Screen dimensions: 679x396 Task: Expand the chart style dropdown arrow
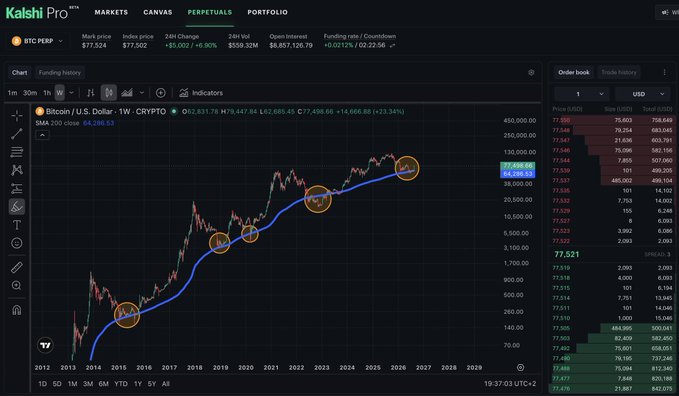click(142, 93)
